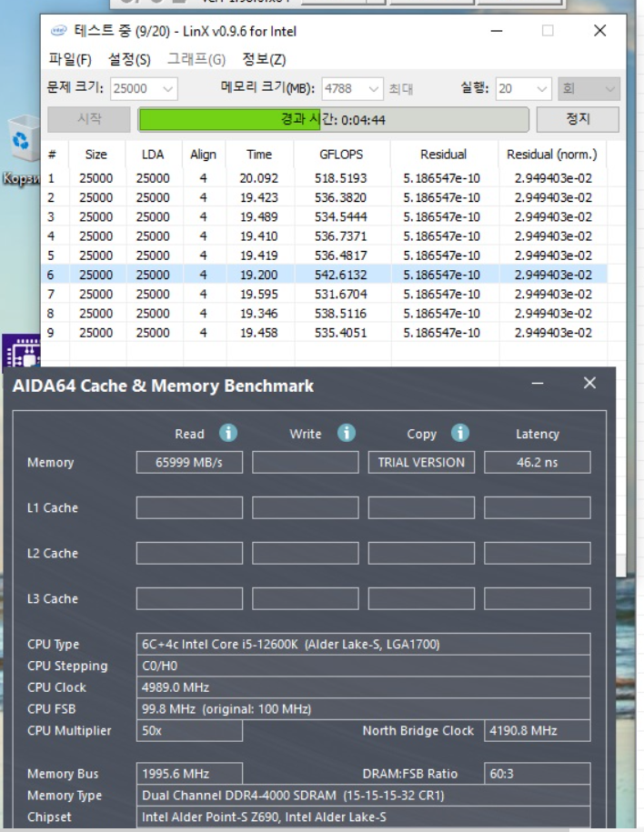Click the CPU Type i5-12600K field
The width and height of the screenshot is (644, 832).
363,644
